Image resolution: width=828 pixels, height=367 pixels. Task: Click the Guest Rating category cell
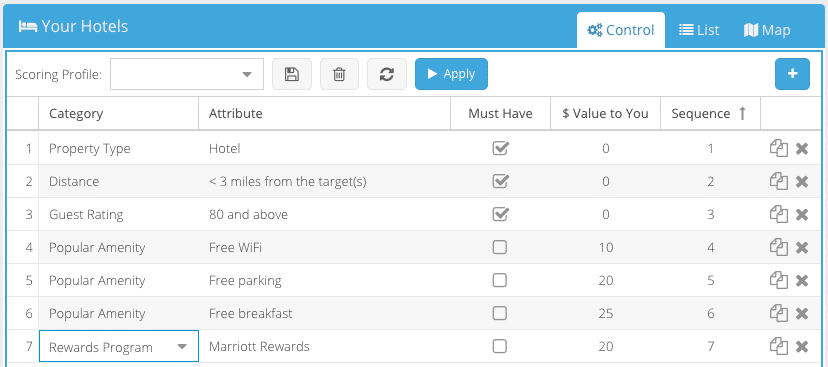point(118,215)
